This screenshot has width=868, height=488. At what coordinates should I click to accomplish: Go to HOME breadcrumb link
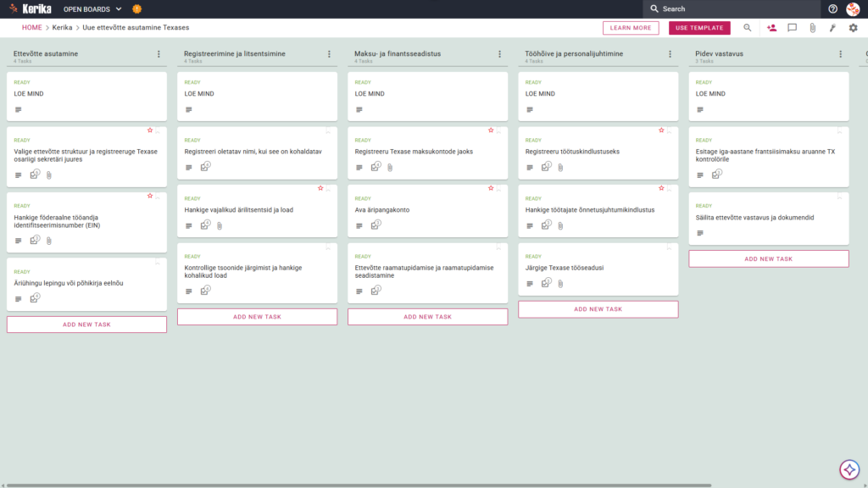point(31,28)
